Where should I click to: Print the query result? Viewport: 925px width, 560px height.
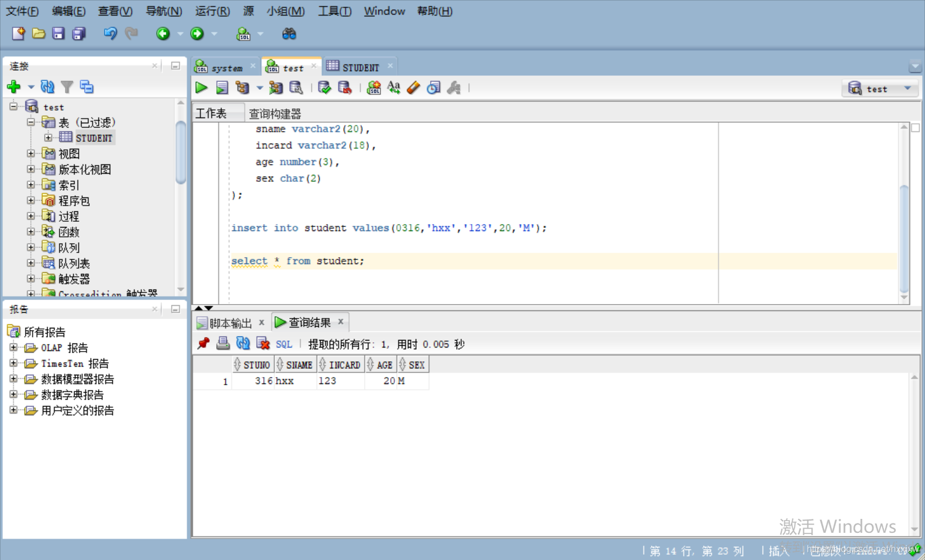(x=223, y=344)
